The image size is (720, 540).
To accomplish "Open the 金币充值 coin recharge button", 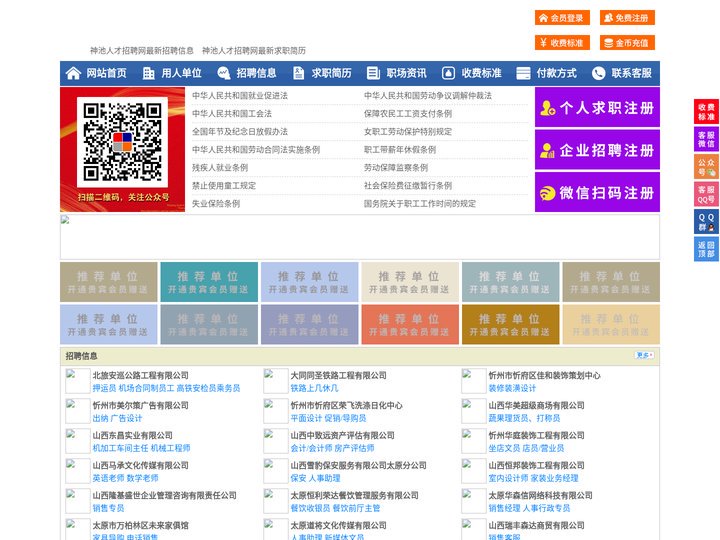I will [x=627, y=43].
